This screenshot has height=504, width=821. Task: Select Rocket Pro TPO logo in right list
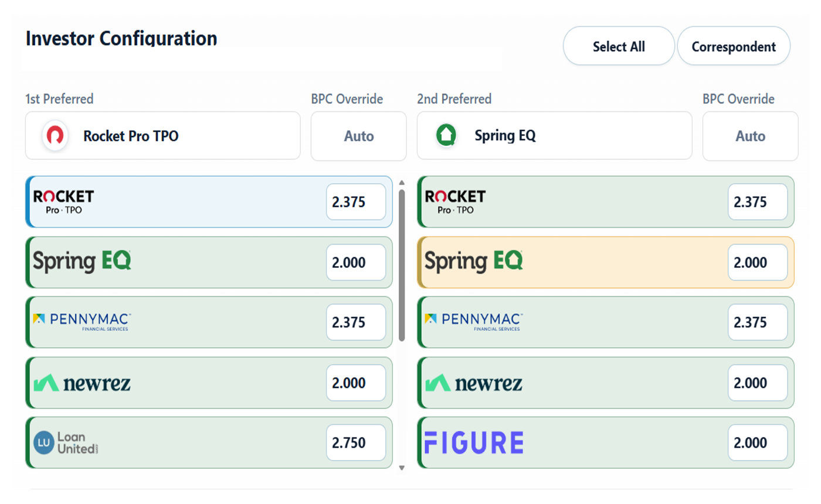pos(455,202)
